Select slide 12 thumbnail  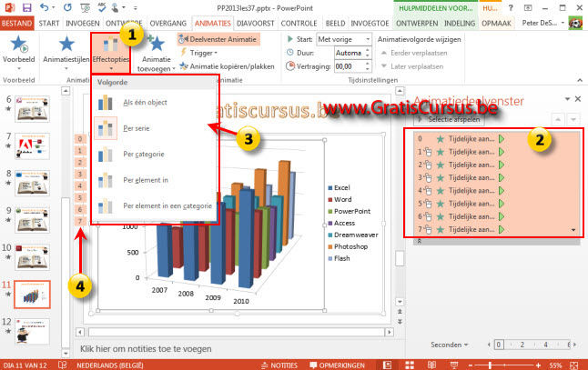[32, 331]
